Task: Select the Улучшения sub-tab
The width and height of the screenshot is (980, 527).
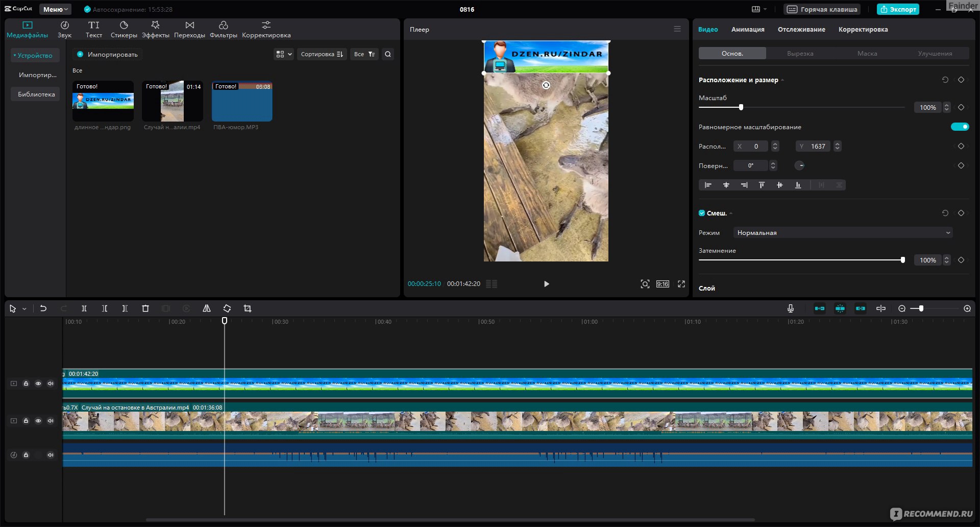Action: [935, 53]
